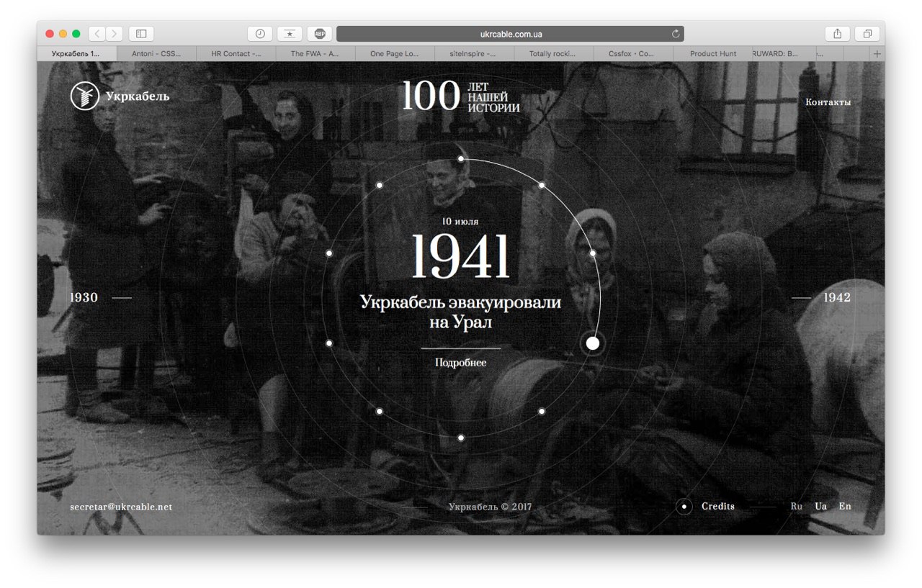
Task: Click the Подробнее link
Action: click(460, 363)
